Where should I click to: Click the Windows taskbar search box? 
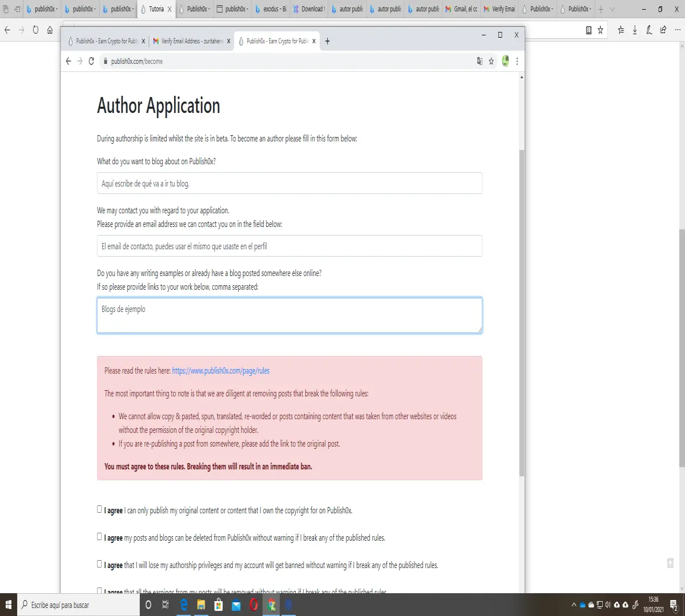78,605
